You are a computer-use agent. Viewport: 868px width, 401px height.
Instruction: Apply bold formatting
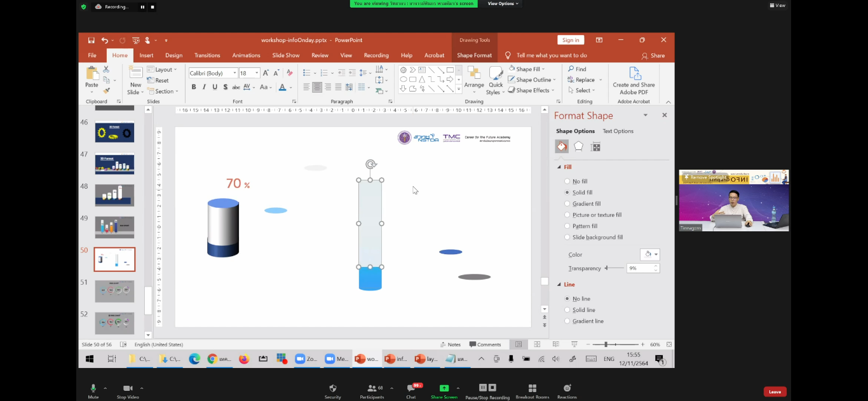click(x=194, y=87)
